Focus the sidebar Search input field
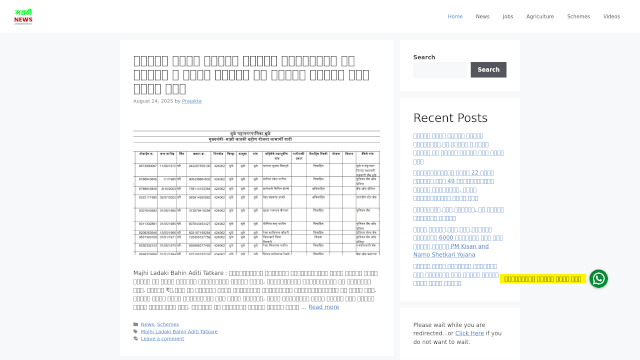640x360 pixels. click(x=440, y=70)
